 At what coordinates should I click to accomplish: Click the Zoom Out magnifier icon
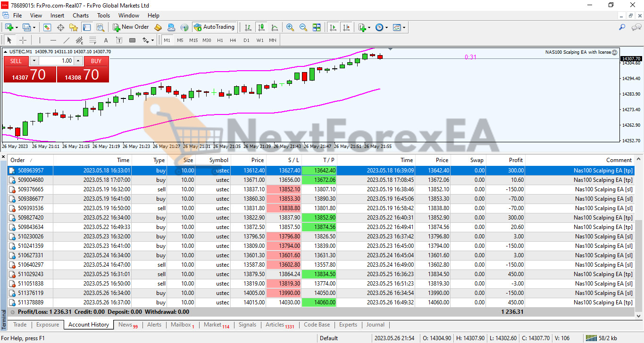tap(303, 27)
